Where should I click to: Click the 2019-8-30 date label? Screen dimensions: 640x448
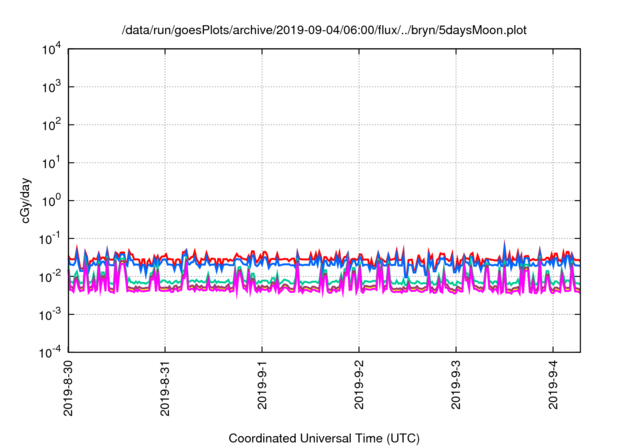68,388
